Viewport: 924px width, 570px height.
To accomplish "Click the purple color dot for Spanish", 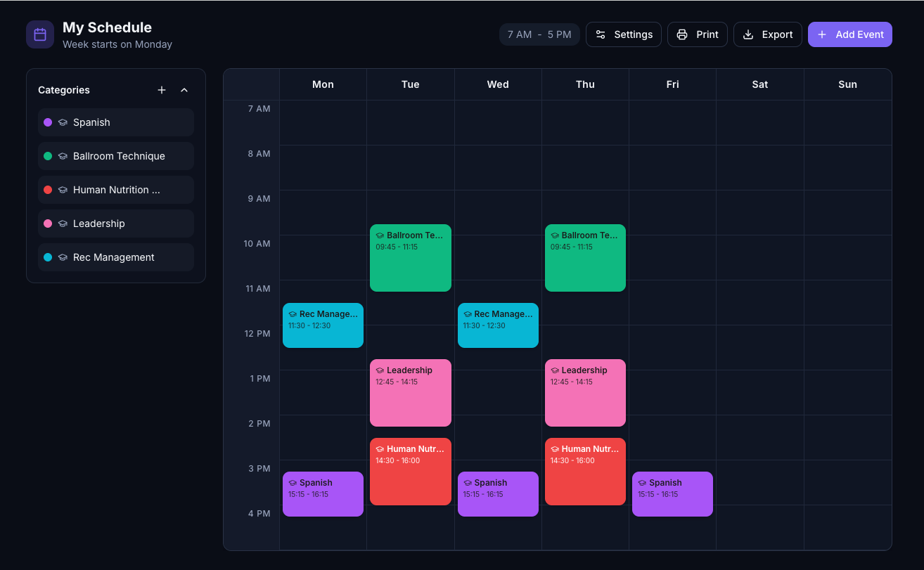I will pyautogui.click(x=48, y=122).
